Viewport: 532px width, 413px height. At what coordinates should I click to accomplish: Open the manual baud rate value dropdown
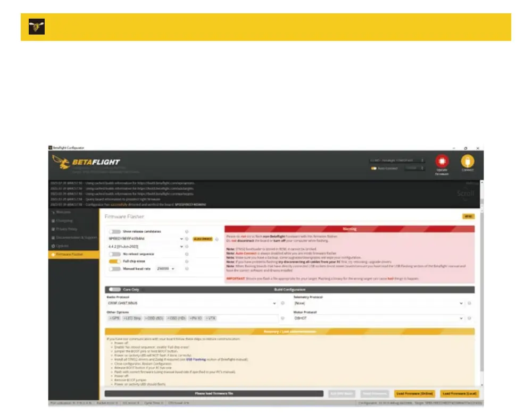click(x=165, y=268)
